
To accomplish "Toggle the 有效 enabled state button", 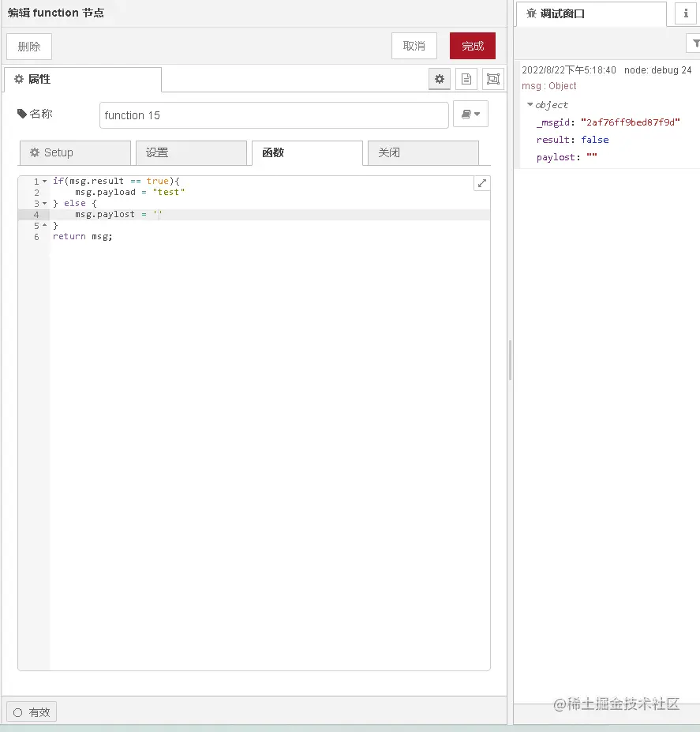I will click(32, 712).
